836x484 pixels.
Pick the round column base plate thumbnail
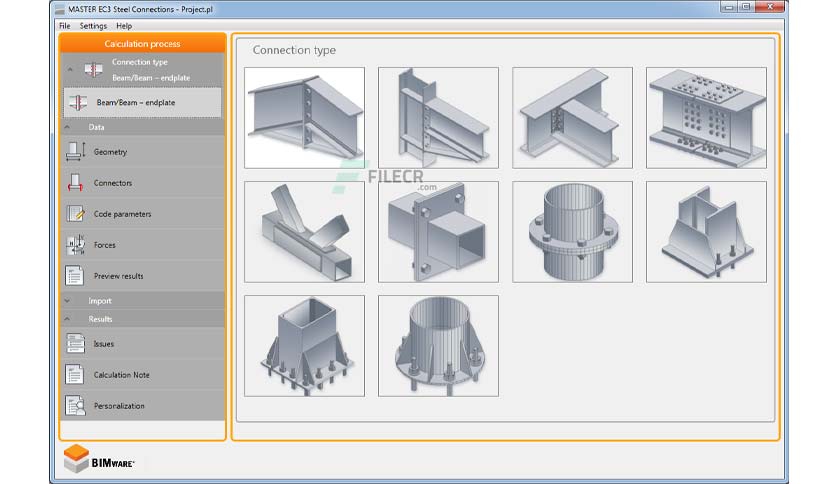pyautogui.click(x=438, y=346)
